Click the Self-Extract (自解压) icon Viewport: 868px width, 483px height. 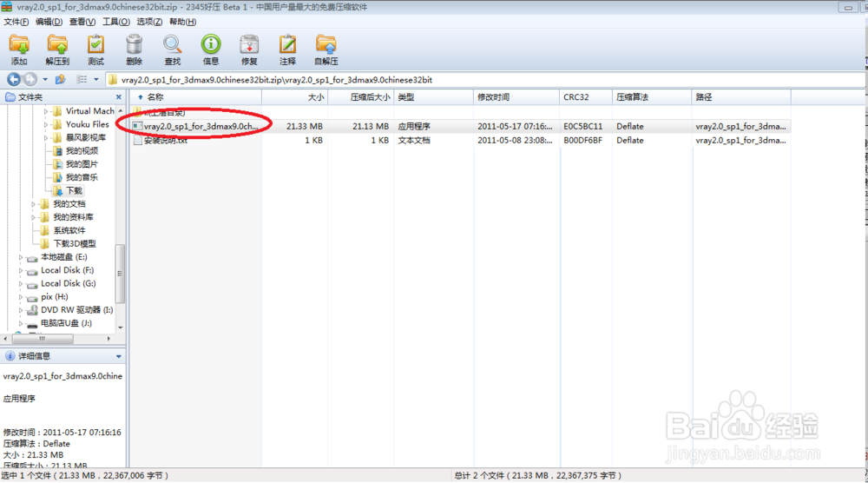[x=326, y=50]
